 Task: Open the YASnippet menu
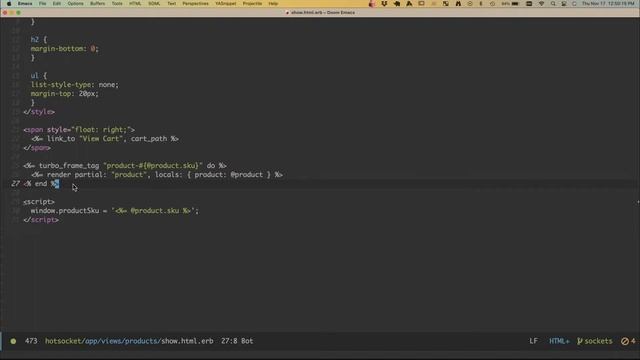click(226, 4)
